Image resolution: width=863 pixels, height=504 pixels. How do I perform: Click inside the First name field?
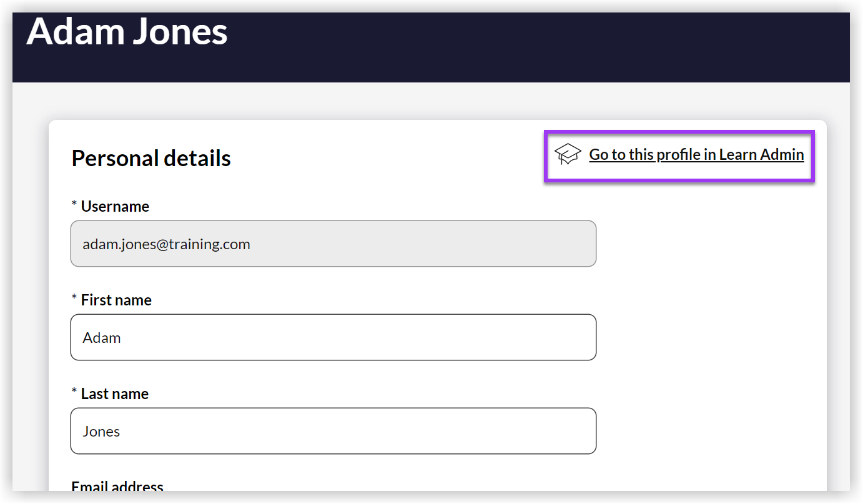click(x=333, y=337)
